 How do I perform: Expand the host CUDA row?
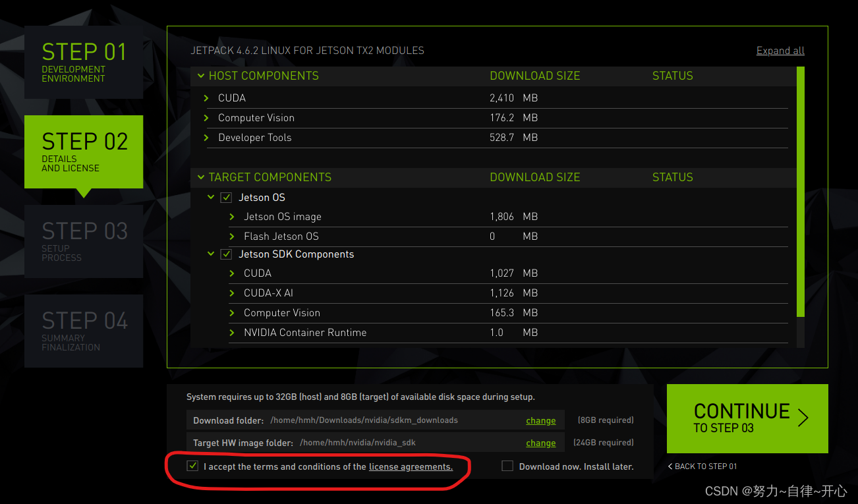pos(206,98)
